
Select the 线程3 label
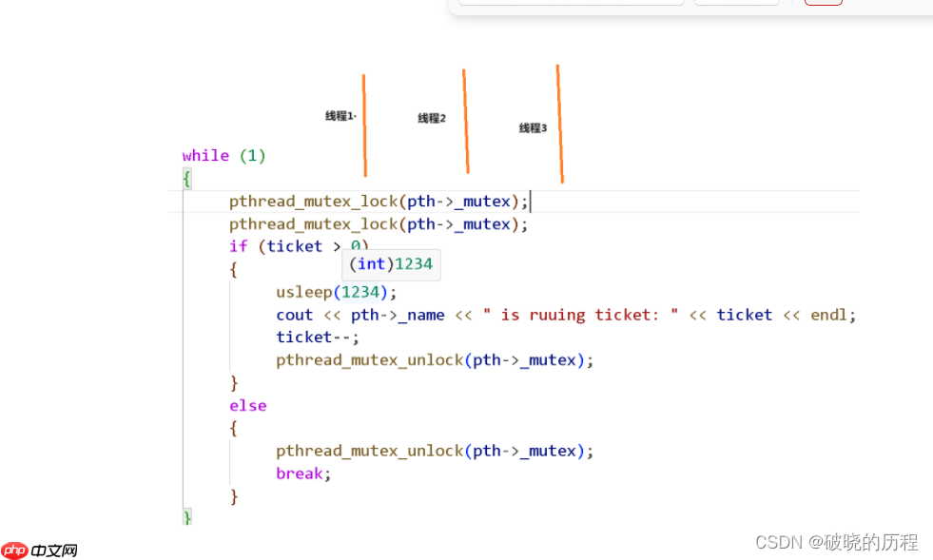(x=533, y=127)
